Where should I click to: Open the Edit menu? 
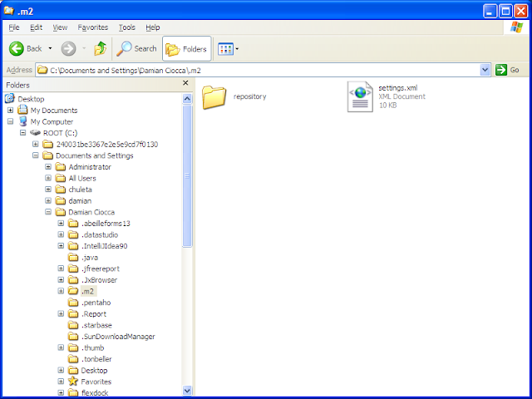tap(36, 27)
